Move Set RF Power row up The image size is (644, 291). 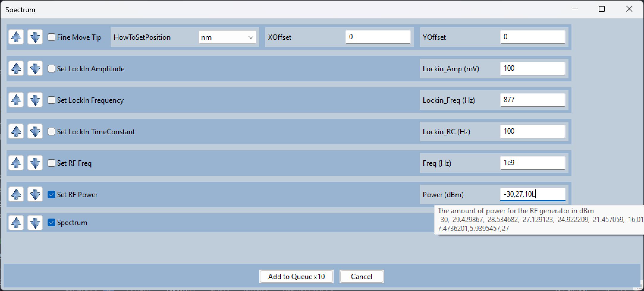[x=16, y=194]
